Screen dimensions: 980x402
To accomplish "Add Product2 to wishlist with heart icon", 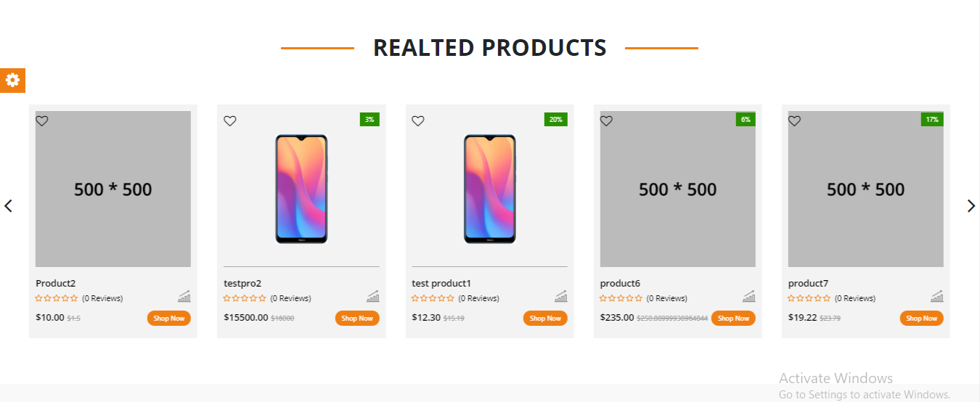I will tap(42, 121).
